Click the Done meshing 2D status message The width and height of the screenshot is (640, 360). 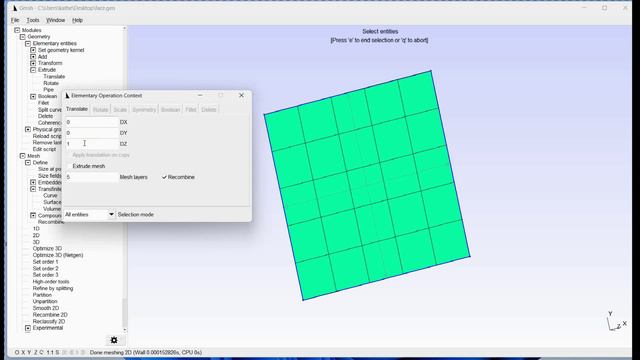point(146,352)
